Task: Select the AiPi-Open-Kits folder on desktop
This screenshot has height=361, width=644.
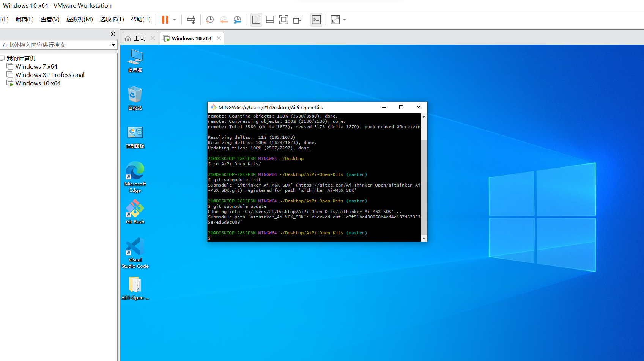Action: pyautogui.click(x=135, y=288)
